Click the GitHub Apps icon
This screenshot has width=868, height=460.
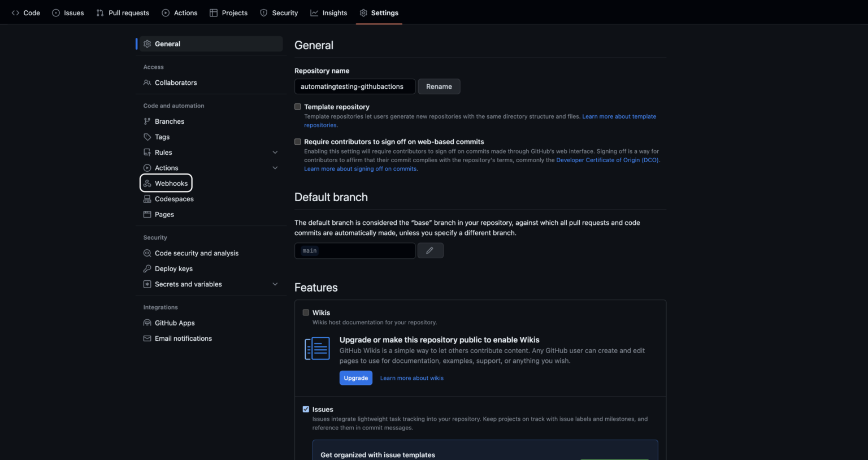147,323
